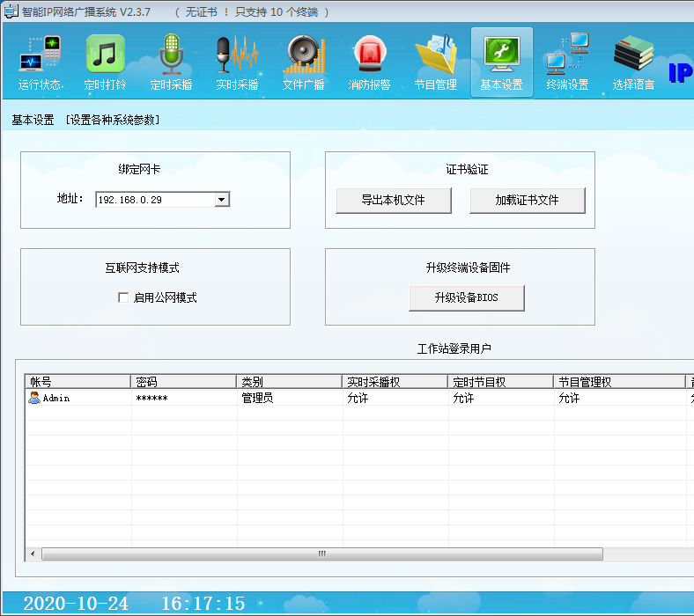Image resolution: width=694 pixels, height=616 pixels.
Task: Click the 实时采播权 column header
Action: click(395, 382)
